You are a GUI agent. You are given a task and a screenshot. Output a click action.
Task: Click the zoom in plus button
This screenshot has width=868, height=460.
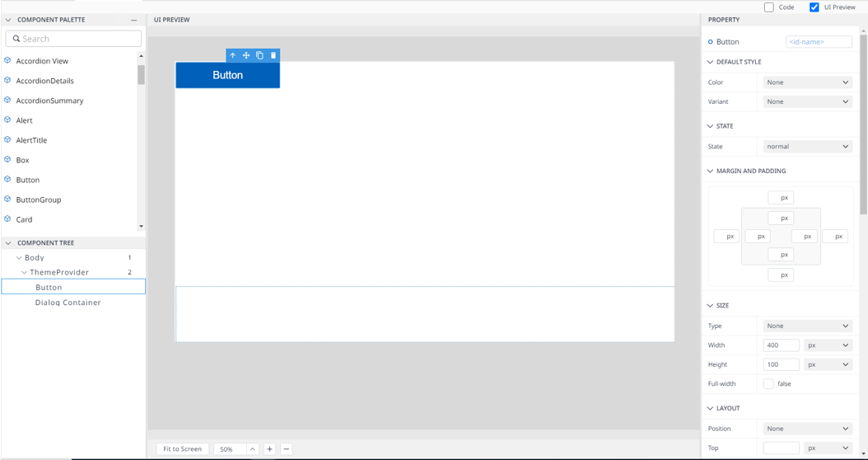[269, 449]
